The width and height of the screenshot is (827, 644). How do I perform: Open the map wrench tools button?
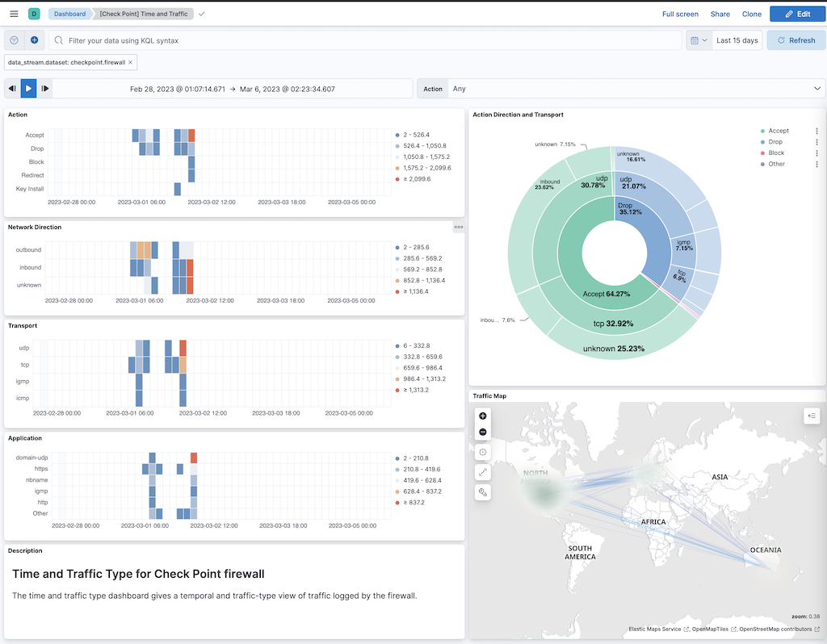483,491
